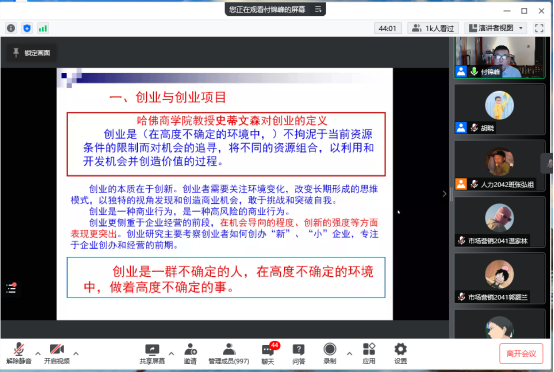Click the blue security shield icon

point(27,28)
